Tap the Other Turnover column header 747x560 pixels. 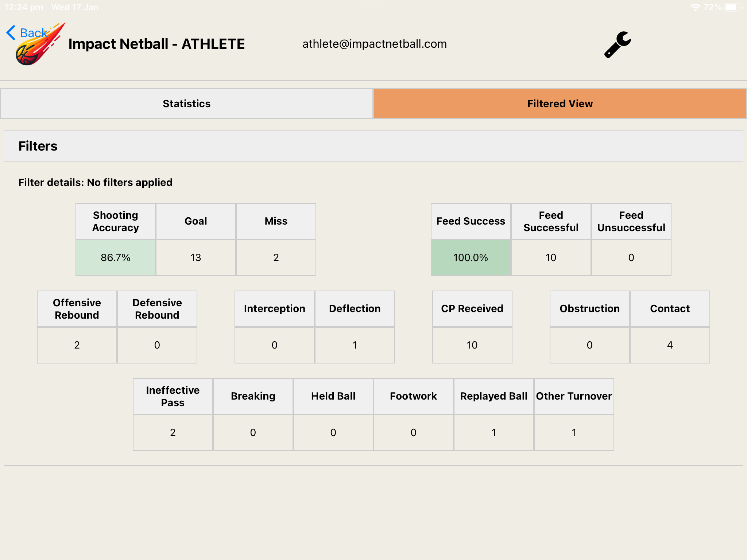point(574,396)
